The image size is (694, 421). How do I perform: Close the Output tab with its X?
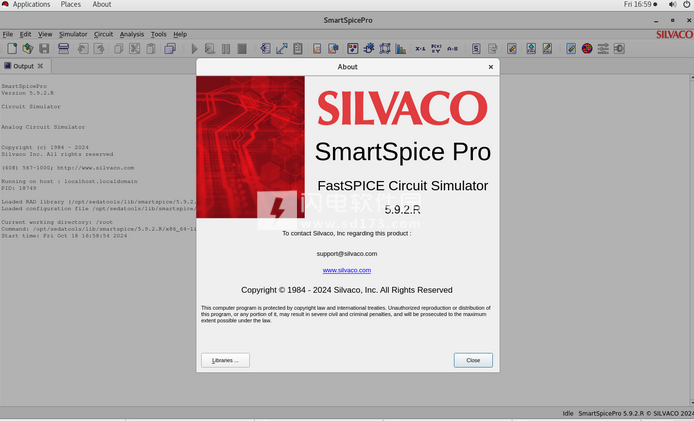(40, 66)
